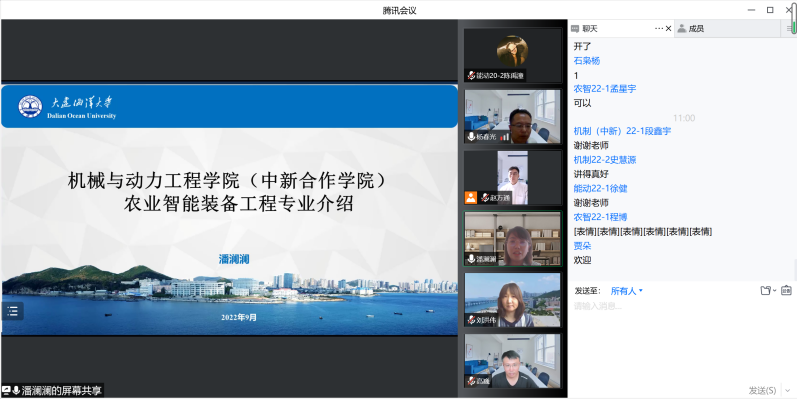Close the 聊天 chat panel tab

pos(668,29)
